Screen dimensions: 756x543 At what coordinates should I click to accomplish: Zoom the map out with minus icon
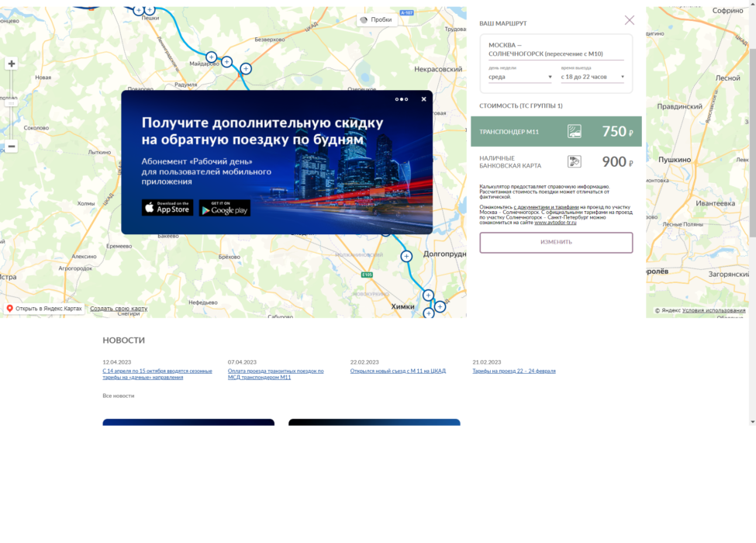(x=11, y=146)
